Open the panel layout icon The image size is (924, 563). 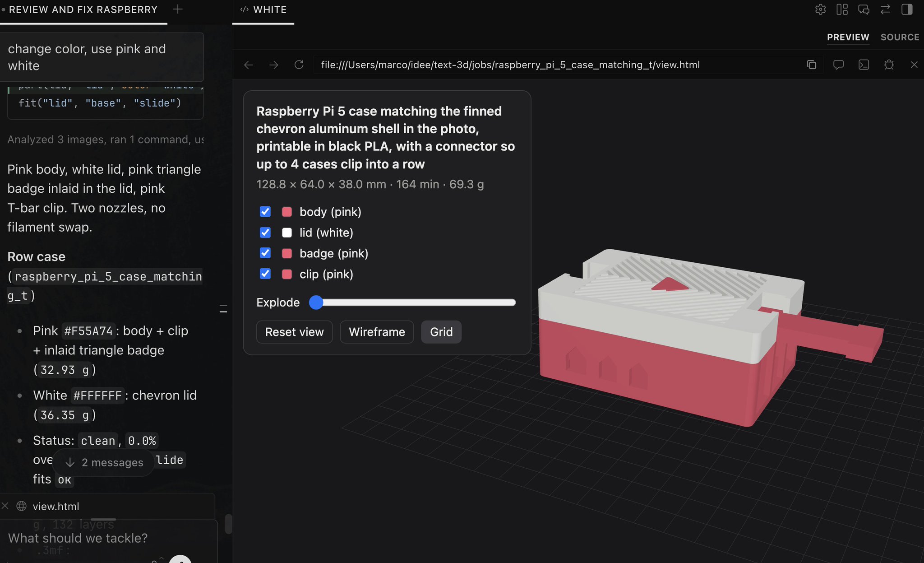pyautogui.click(x=842, y=9)
